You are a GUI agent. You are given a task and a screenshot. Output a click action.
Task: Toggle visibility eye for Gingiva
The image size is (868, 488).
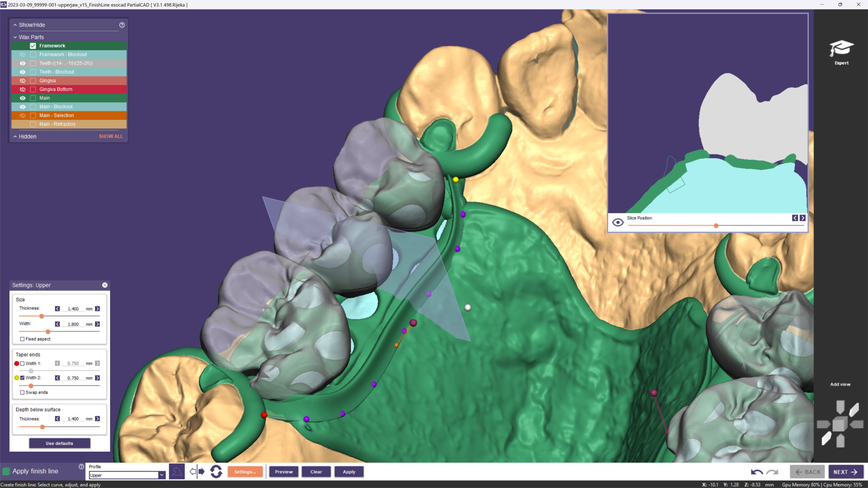pos(23,81)
